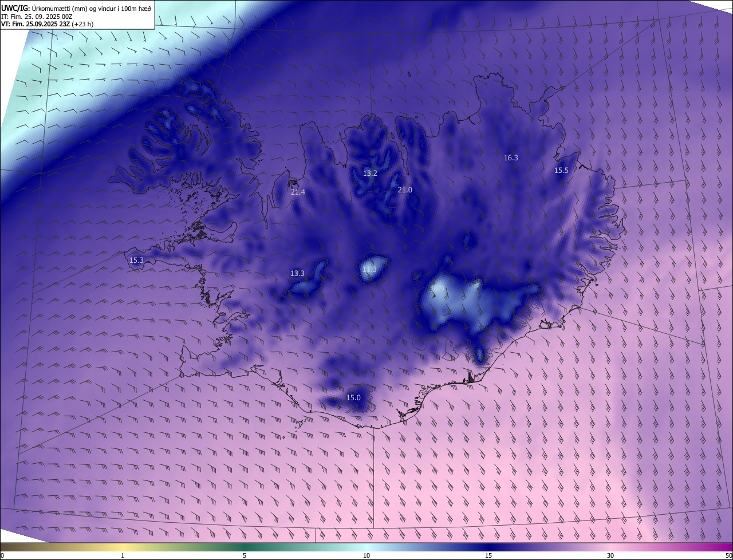The width and height of the screenshot is (733, 560).
Task: Click the 21.4 value on the map
Action: click(x=298, y=192)
